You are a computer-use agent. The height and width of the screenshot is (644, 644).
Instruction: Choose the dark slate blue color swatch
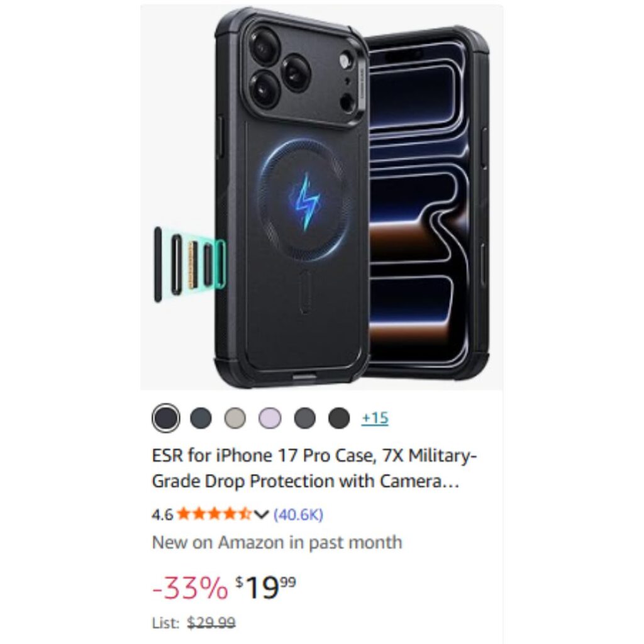[201, 418]
